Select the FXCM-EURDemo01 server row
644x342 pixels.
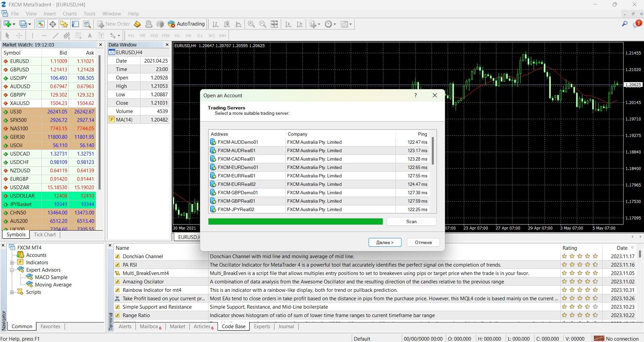coord(319,167)
